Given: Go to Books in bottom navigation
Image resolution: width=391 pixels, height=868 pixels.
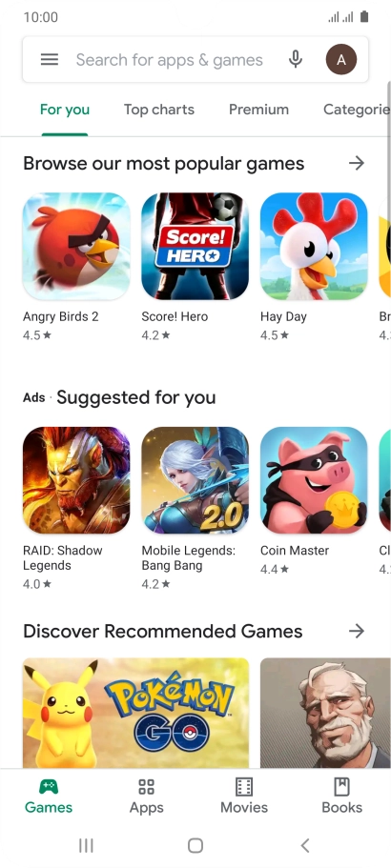Looking at the screenshot, I should [341, 796].
